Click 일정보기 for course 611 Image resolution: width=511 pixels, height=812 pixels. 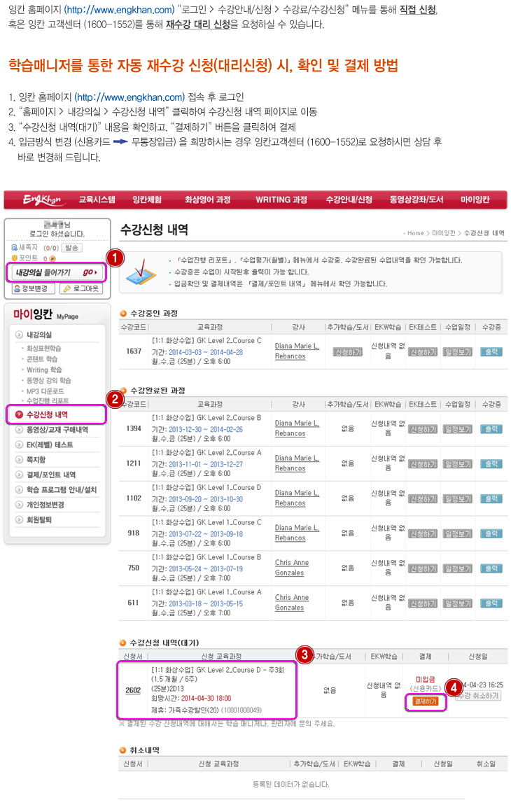(x=458, y=603)
